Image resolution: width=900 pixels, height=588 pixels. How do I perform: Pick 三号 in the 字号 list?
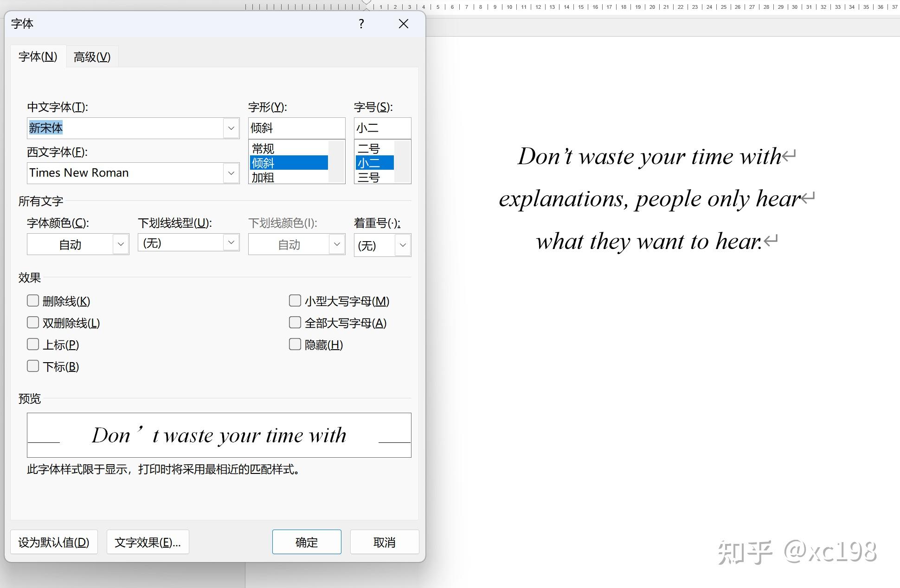click(369, 178)
